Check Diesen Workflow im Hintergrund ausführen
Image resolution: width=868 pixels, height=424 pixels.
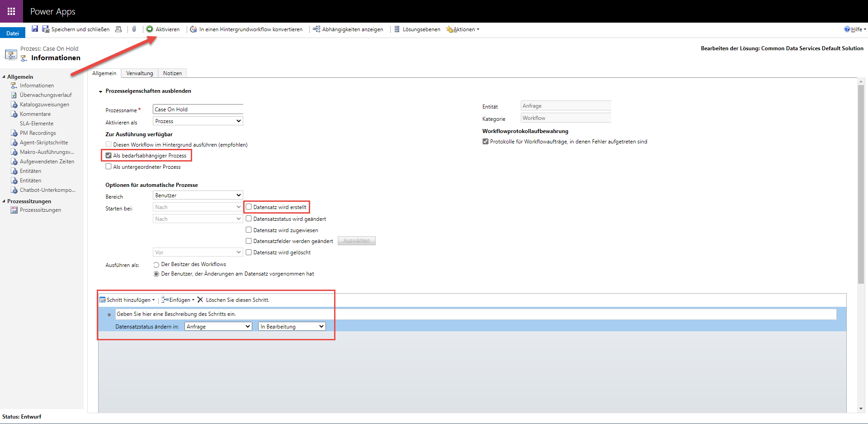[108, 144]
